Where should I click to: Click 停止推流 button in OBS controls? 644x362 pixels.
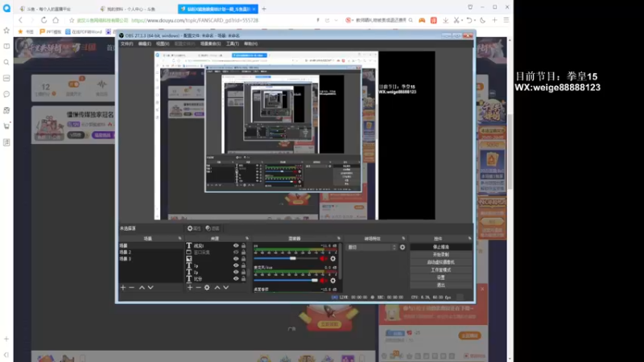440,247
